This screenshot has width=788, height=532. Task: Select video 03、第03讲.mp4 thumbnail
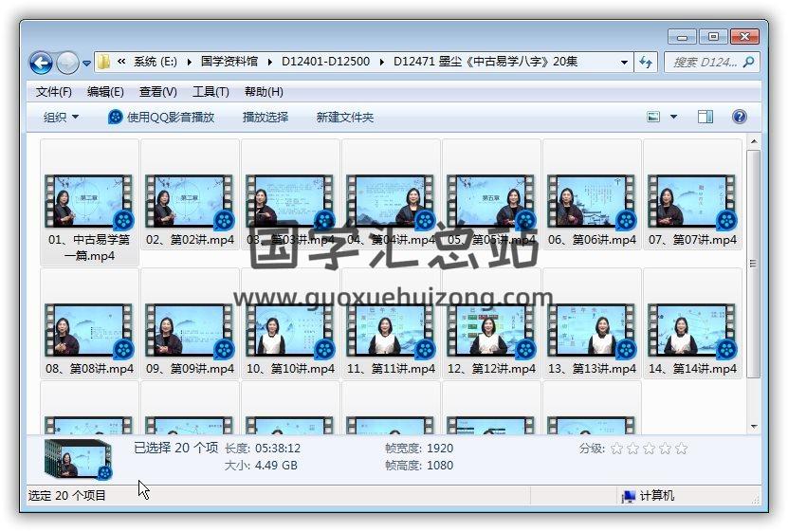coord(289,201)
